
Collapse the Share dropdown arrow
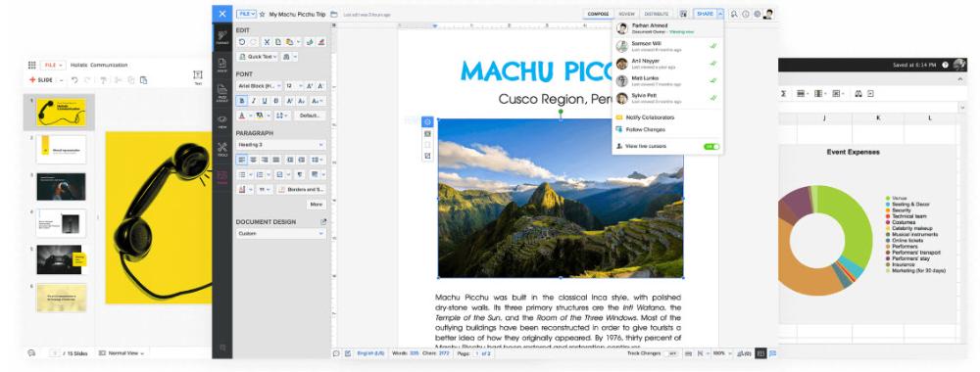click(x=720, y=14)
